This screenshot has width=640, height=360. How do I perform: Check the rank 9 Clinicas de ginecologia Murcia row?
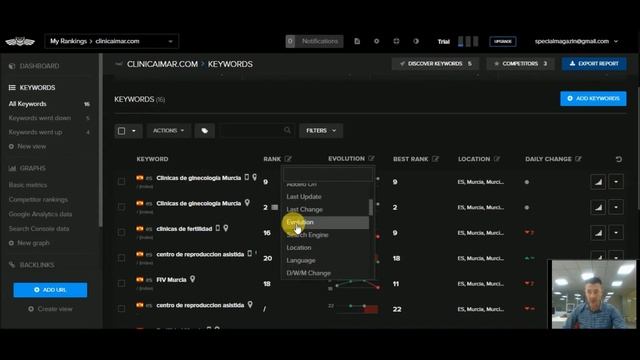click(122, 182)
